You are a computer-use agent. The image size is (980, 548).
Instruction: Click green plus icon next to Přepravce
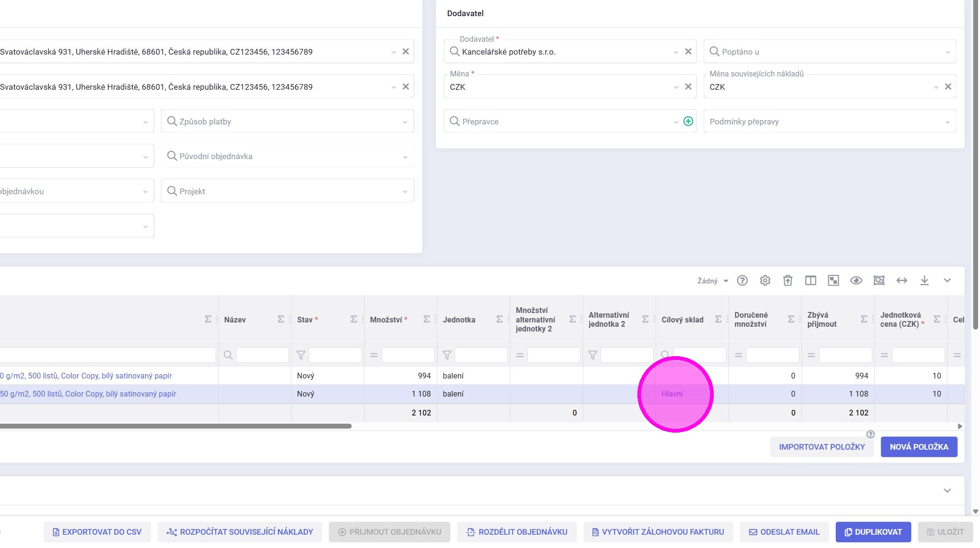(x=688, y=122)
